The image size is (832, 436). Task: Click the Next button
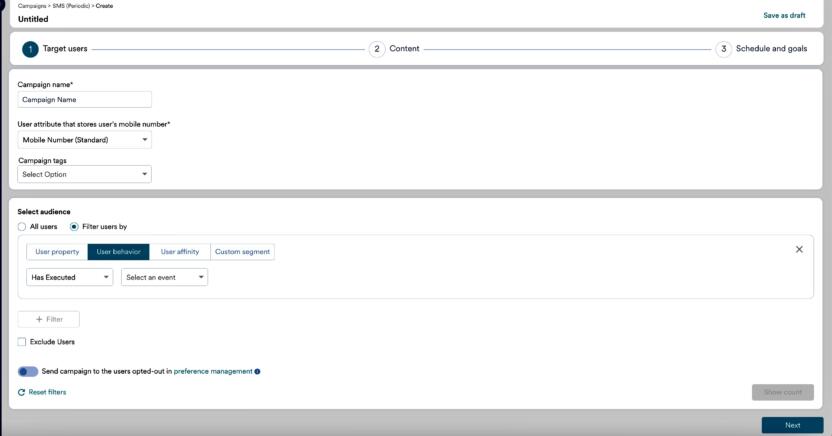[x=793, y=425]
